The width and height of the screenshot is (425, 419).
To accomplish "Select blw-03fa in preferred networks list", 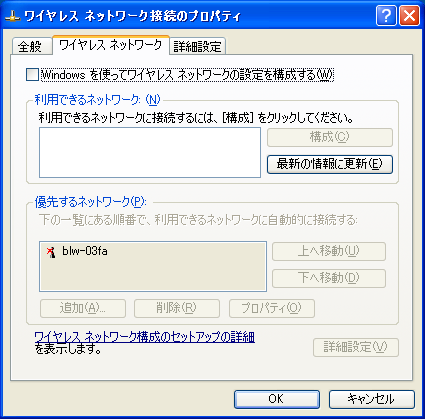I will [85, 251].
